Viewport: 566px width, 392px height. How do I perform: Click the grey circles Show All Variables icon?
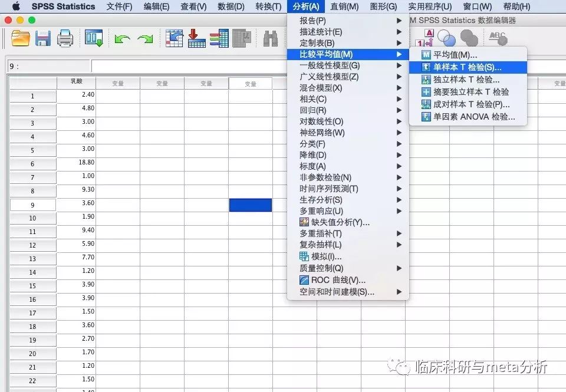[469, 38]
